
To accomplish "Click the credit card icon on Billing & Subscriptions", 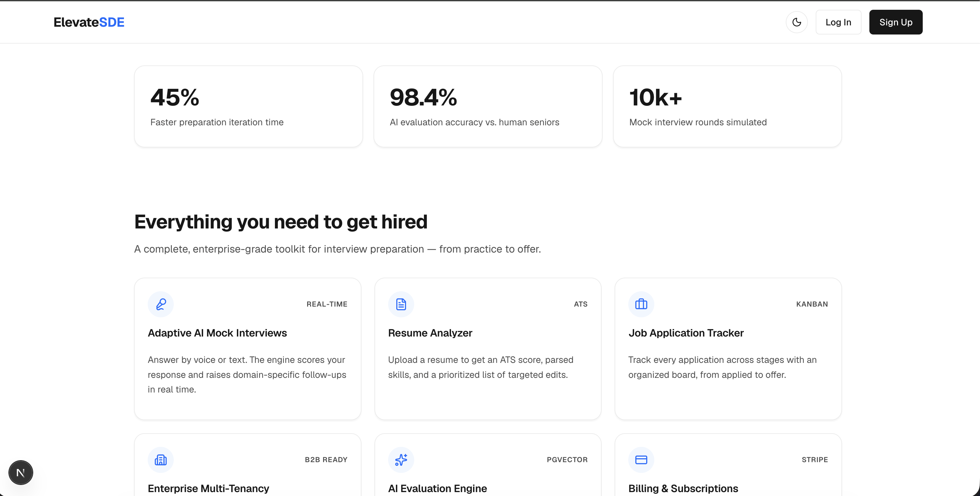I will point(641,460).
